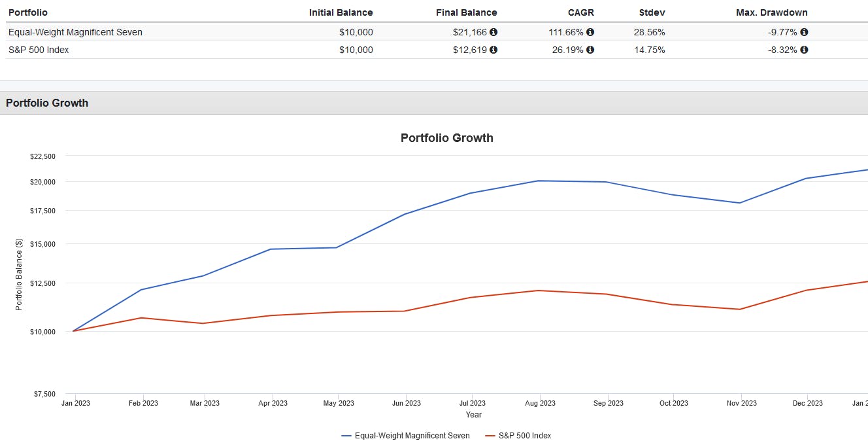The height and width of the screenshot is (441, 868).
Task: Click the info icon beside 111.66% CAGR
Action: pyautogui.click(x=590, y=31)
